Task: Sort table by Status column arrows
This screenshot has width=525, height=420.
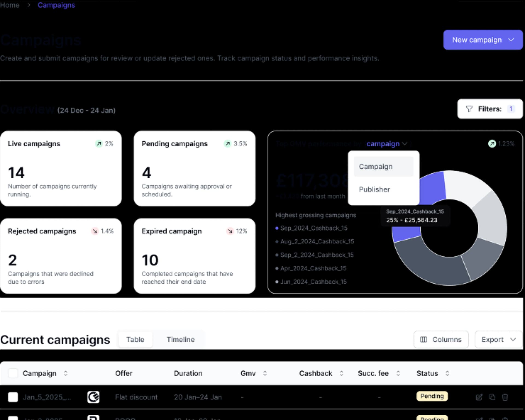Action: tap(447, 373)
